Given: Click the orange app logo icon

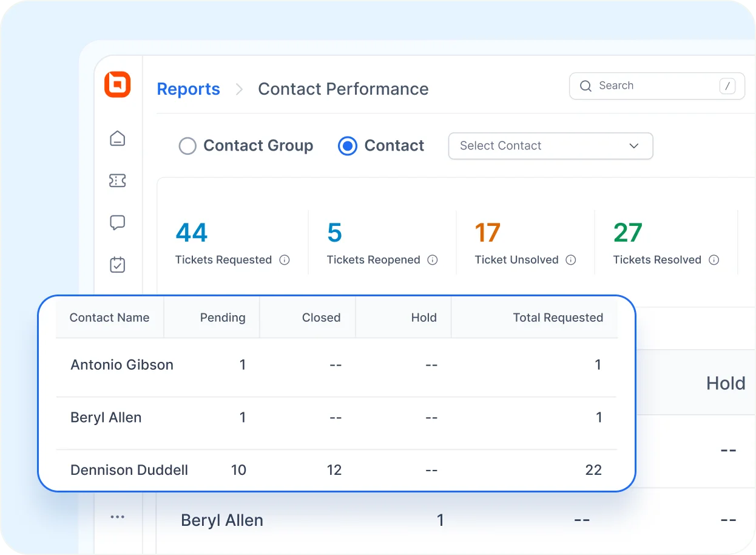Looking at the screenshot, I should coord(117,84).
